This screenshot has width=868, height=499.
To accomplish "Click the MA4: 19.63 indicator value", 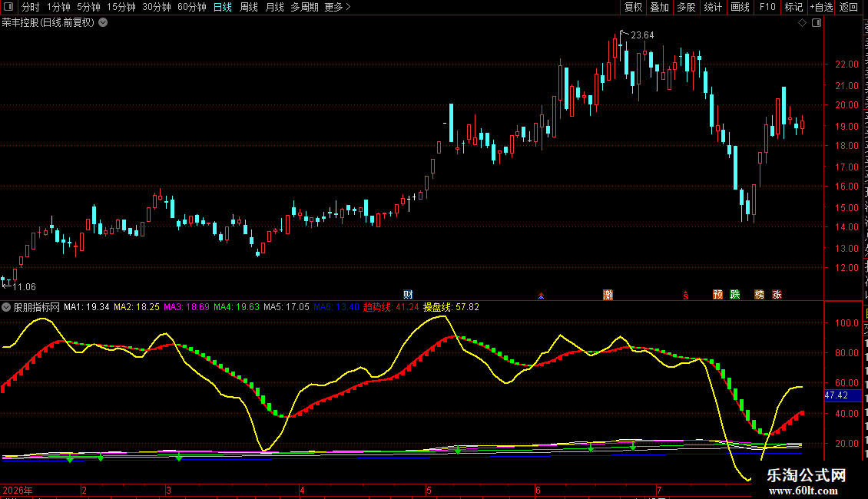I will pyautogui.click(x=237, y=307).
